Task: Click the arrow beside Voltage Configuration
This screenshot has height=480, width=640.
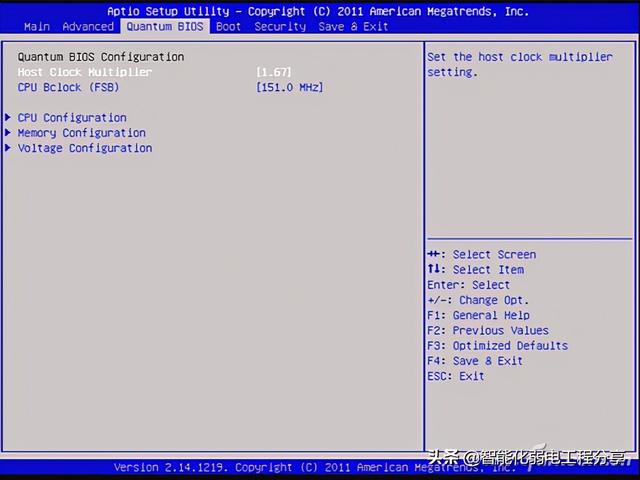Action: pyautogui.click(x=8, y=148)
